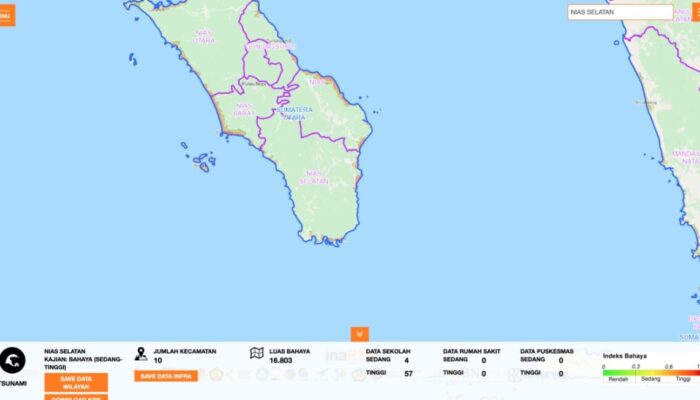Click the JUMLAH KECAMATAN heading

[185, 351]
